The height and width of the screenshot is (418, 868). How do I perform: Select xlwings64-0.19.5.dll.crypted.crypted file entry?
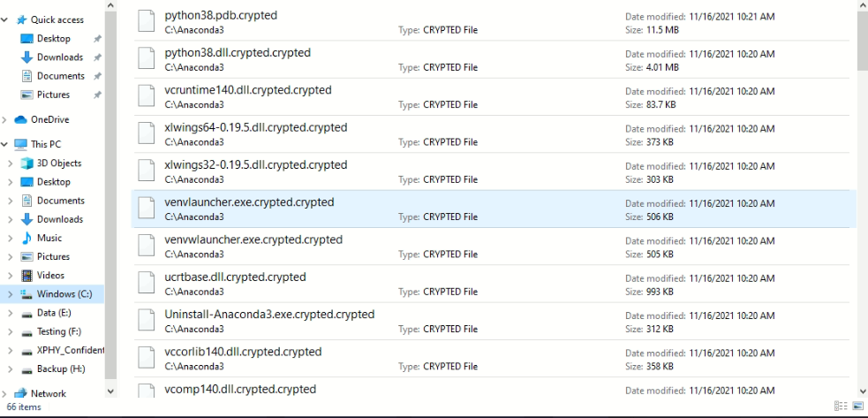pyautogui.click(x=255, y=127)
